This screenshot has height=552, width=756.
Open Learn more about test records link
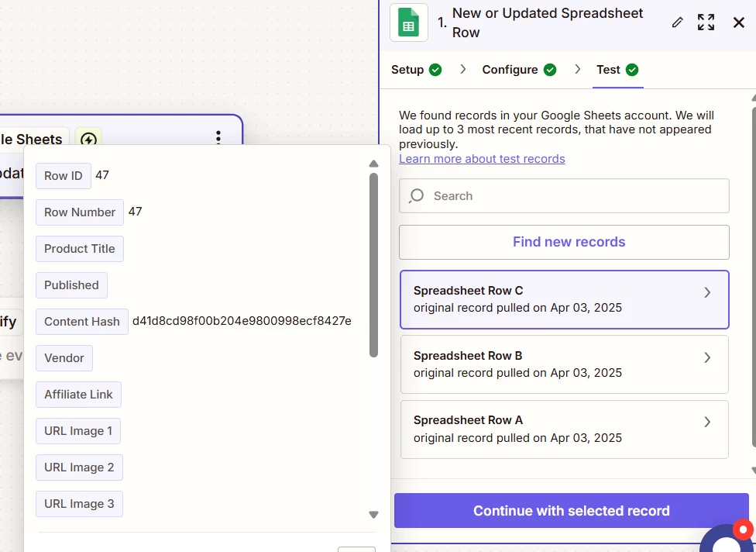pos(482,159)
